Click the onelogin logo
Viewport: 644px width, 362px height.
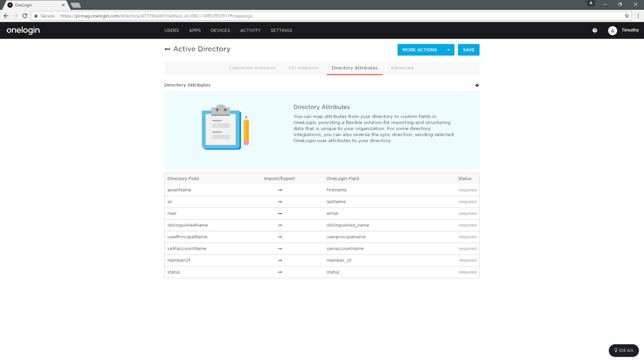(23, 30)
